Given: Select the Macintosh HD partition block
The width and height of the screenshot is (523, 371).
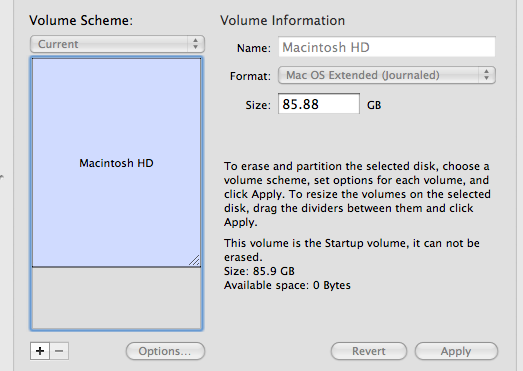Looking at the screenshot, I should click(x=116, y=162).
